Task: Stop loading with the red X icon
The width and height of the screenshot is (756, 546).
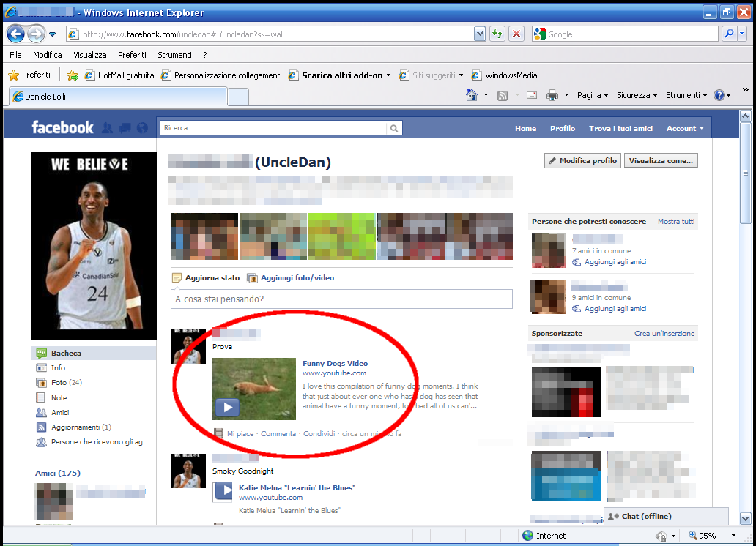Action: pos(516,34)
